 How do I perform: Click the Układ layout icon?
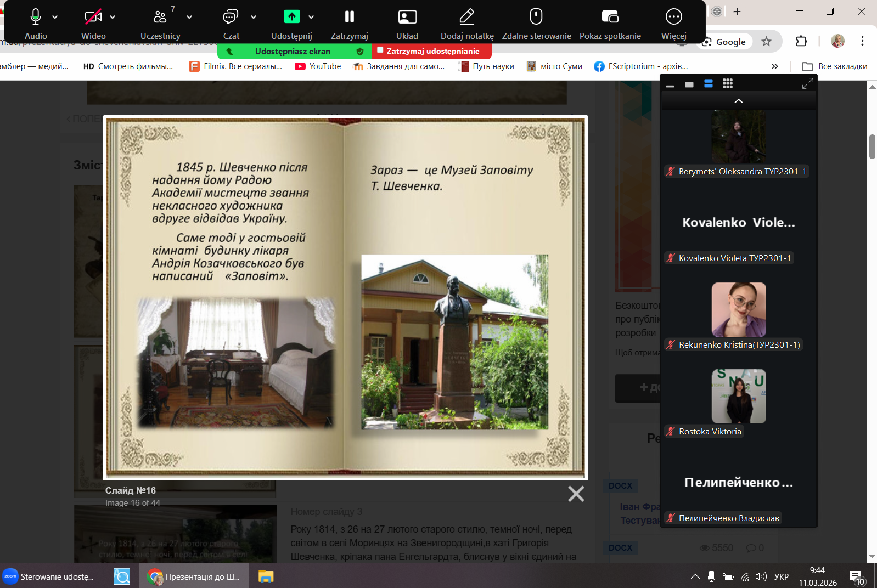coord(407,18)
